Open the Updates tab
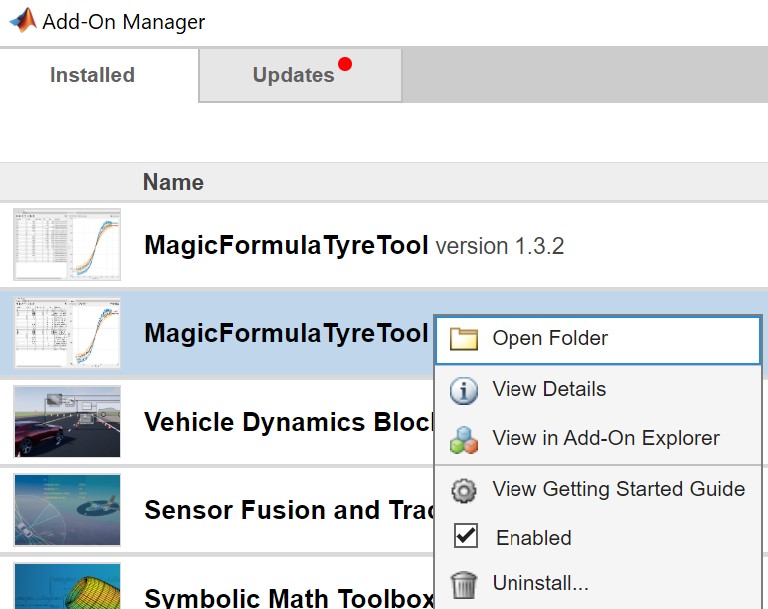Image resolution: width=768 pixels, height=609 pixels. [293, 75]
